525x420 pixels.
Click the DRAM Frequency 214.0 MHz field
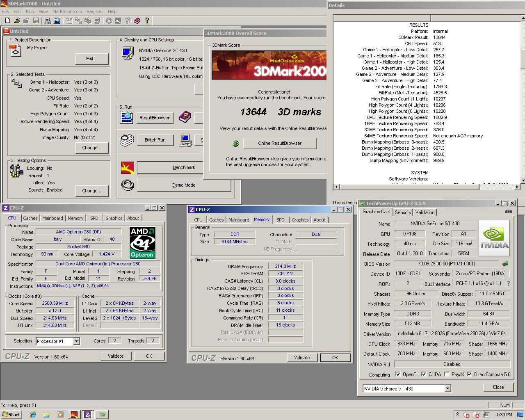click(285, 267)
